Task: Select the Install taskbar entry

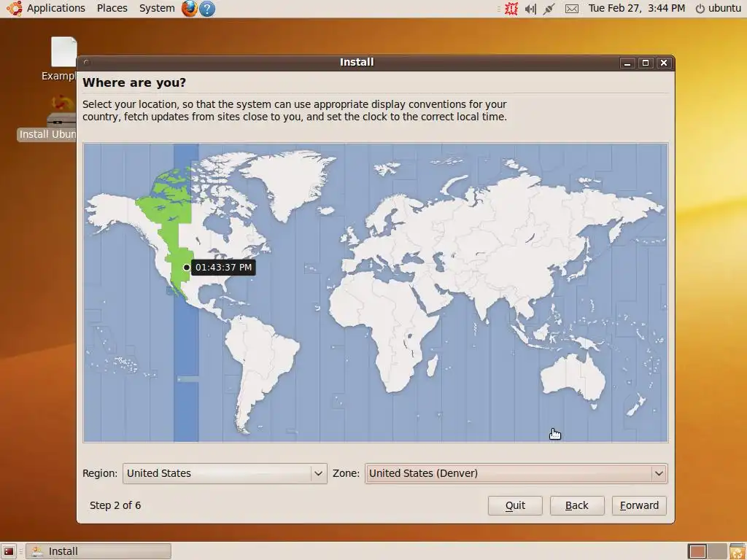Action: click(98, 551)
